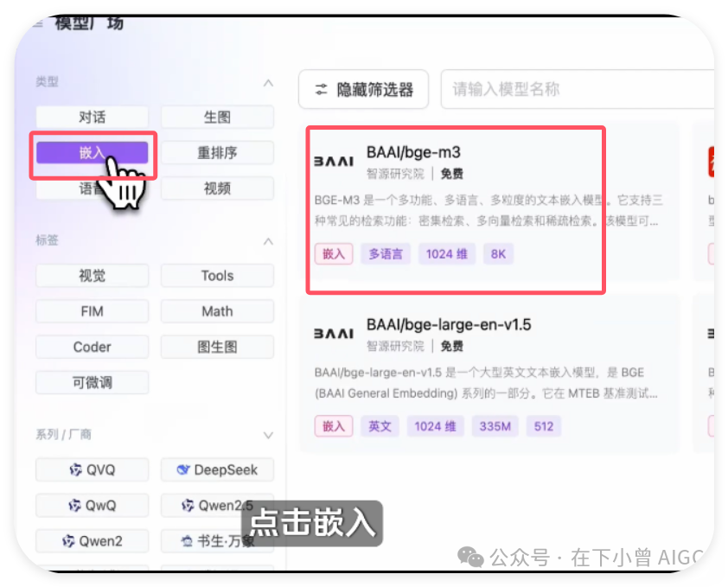Click the DeepSeek whale logo icon
The image size is (728, 587).
coord(183,470)
